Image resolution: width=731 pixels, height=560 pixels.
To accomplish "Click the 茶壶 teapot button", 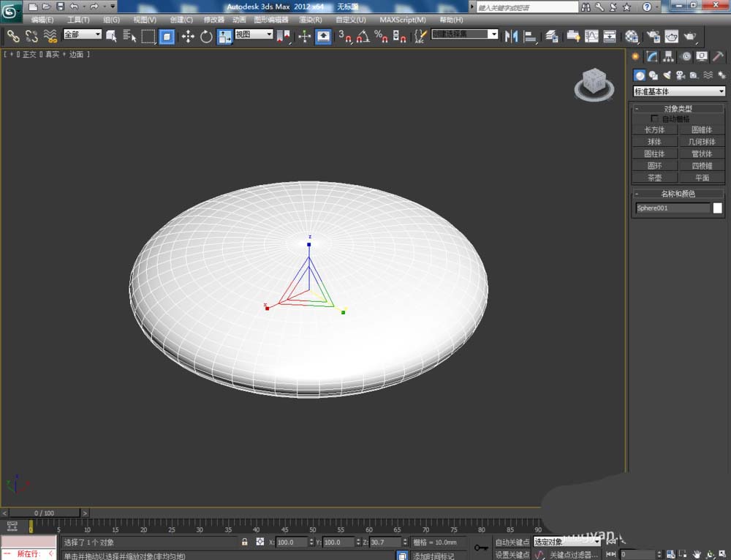I will pos(654,178).
